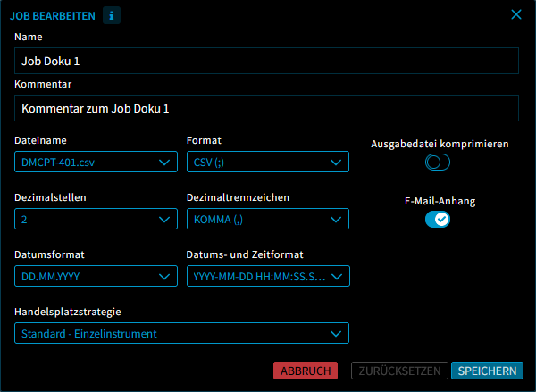Edit the Name field "Job Doku 1"
The height and width of the screenshot is (392, 536).
pyautogui.click(x=266, y=61)
